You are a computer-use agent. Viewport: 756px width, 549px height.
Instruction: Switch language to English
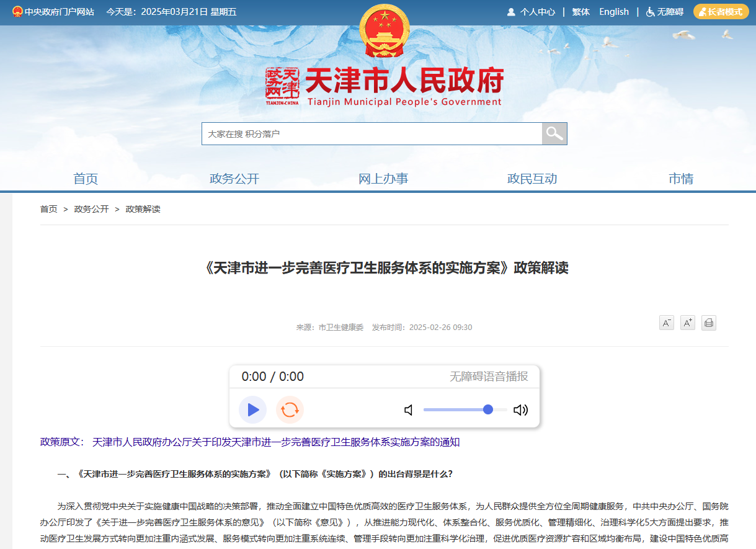coord(614,12)
